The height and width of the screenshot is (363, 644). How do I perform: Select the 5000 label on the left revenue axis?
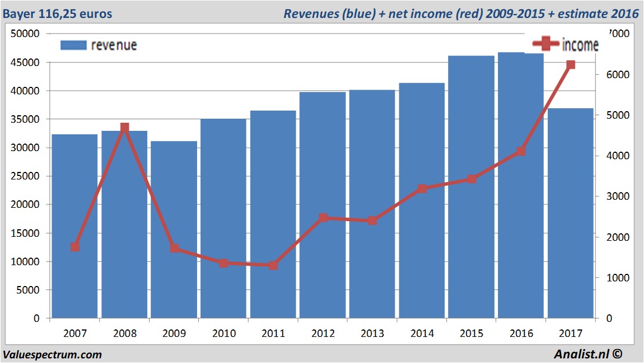point(28,289)
